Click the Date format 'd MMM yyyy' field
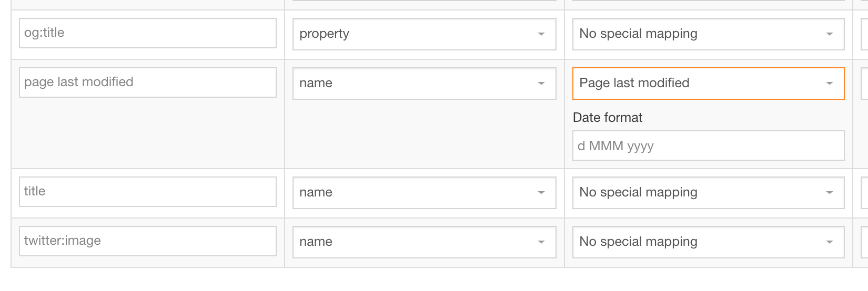 tap(708, 145)
